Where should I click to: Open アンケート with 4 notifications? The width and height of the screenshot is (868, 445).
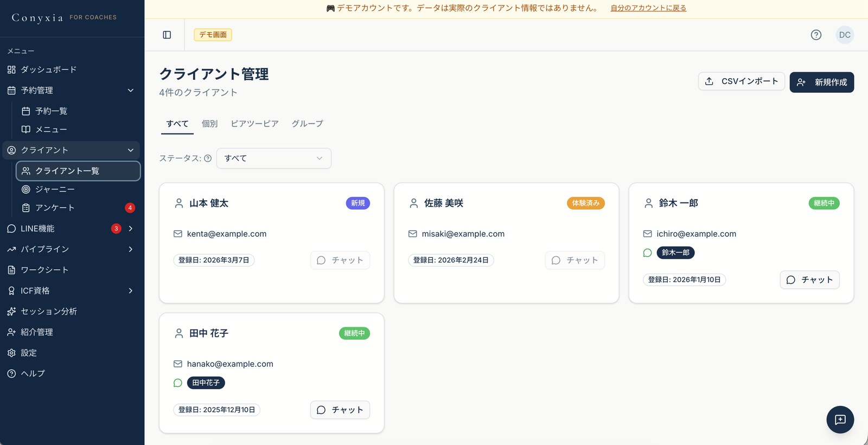click(x=78, y=208)
